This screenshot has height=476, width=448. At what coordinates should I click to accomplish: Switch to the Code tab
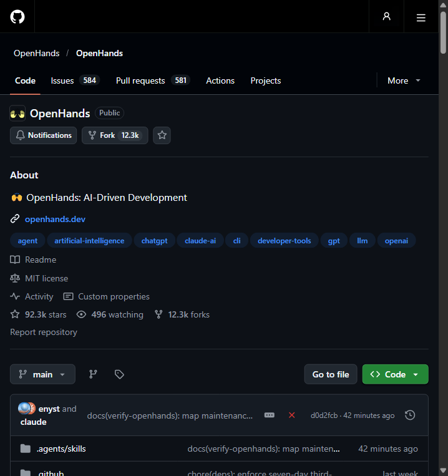(x=25, y=80)
